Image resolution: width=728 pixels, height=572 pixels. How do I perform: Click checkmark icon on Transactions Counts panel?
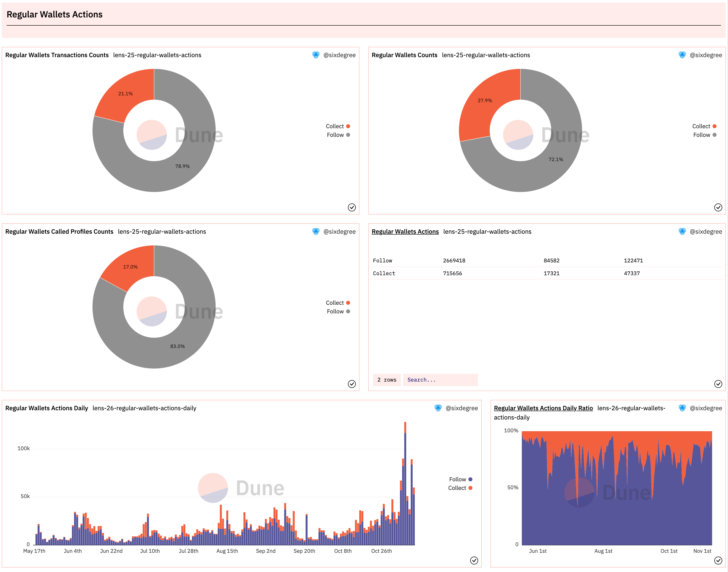[x=351, y=207]
